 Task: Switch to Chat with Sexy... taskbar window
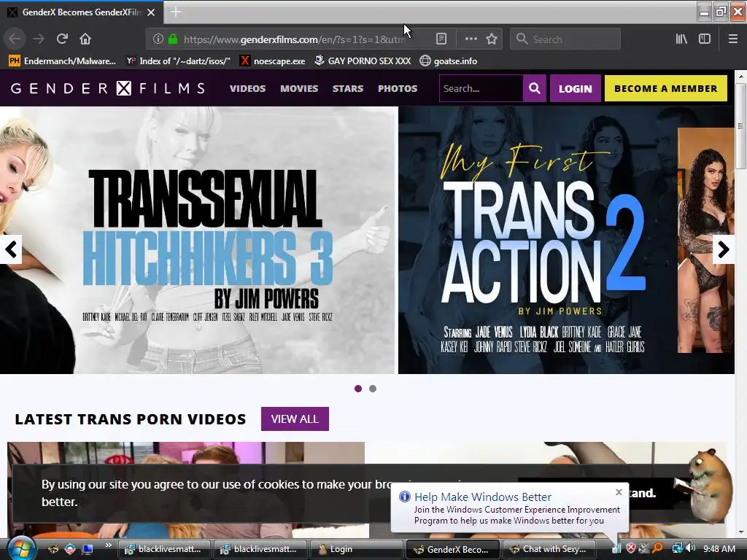tap(549, 549)
